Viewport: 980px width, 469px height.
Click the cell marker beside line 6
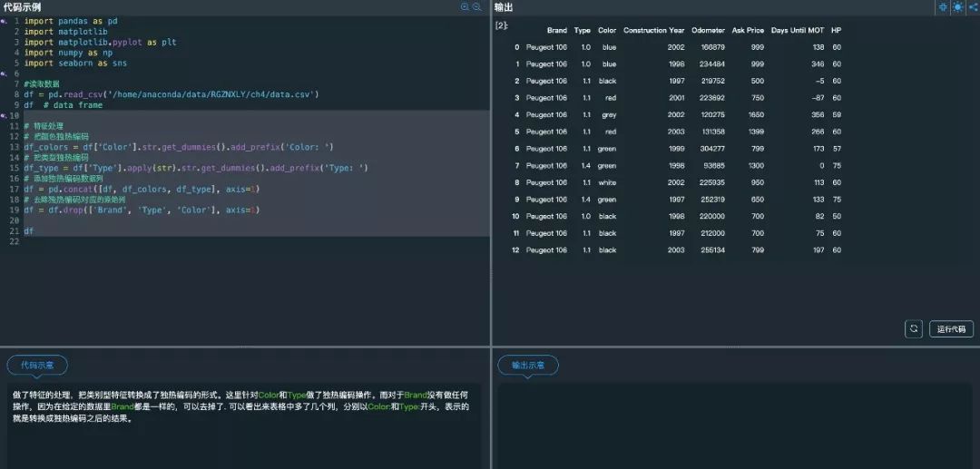click(3, 73)
